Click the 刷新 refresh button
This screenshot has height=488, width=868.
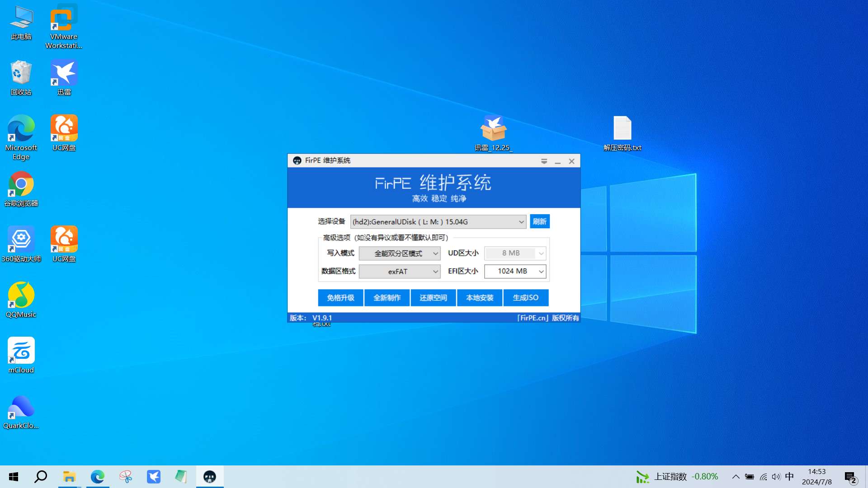[x=539, y=222]
